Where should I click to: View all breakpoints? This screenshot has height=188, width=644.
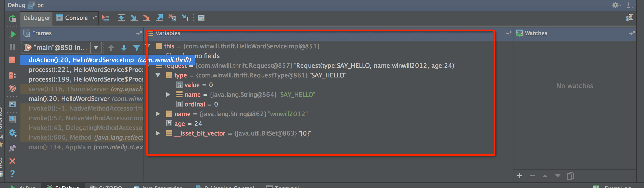coord(12,75)
